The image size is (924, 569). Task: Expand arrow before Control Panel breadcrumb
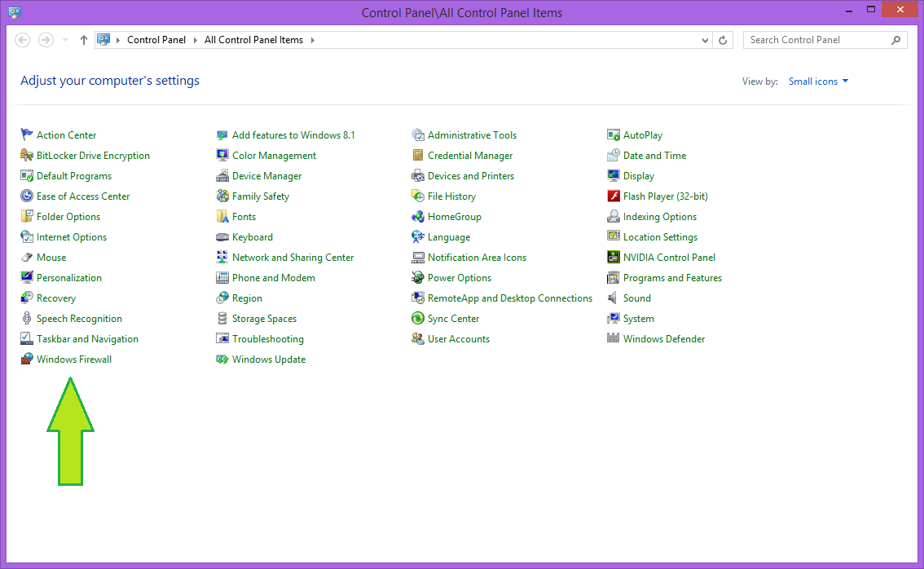[118, 40]
